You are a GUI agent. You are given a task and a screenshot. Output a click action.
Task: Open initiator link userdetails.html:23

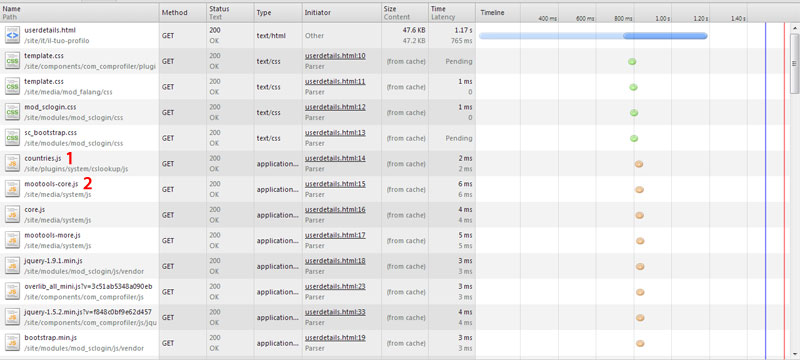tap(335, 286)
